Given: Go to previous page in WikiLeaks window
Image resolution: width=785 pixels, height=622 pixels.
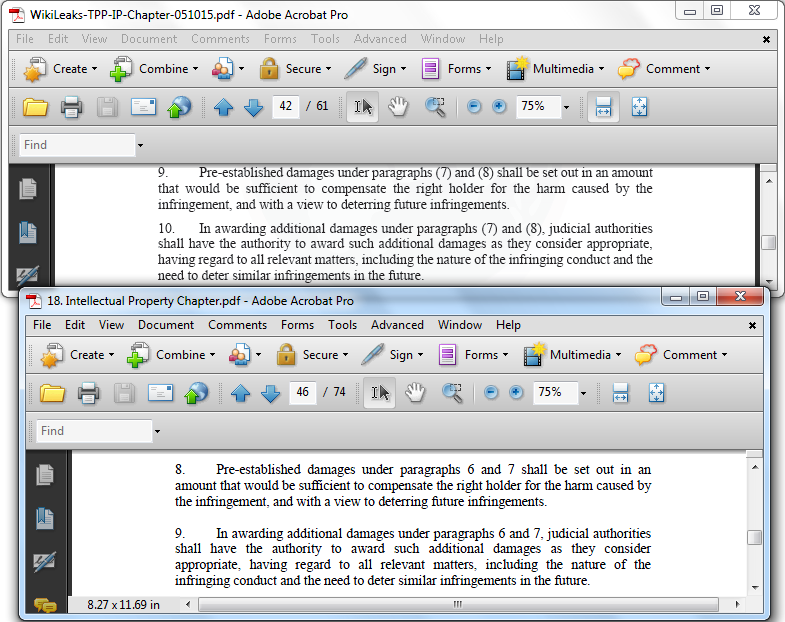Looking at the screenshot, I should [x=223, y=107].
